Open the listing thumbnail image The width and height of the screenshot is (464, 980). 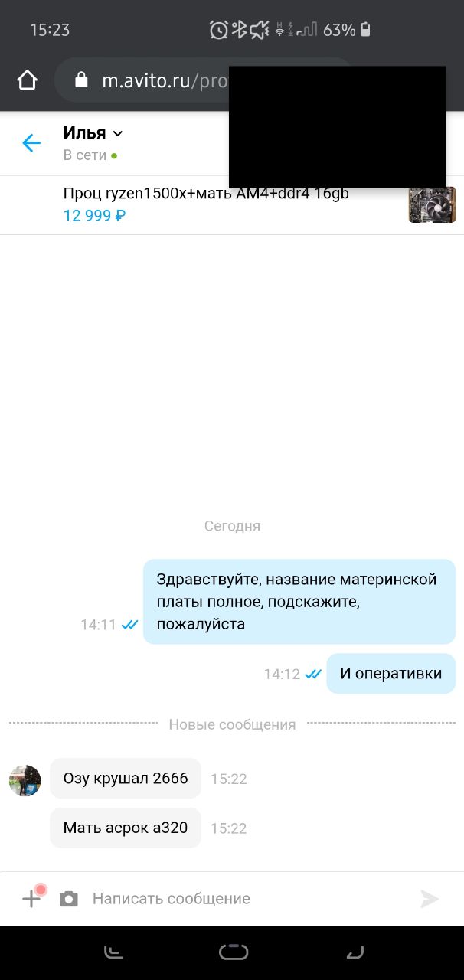432,204
